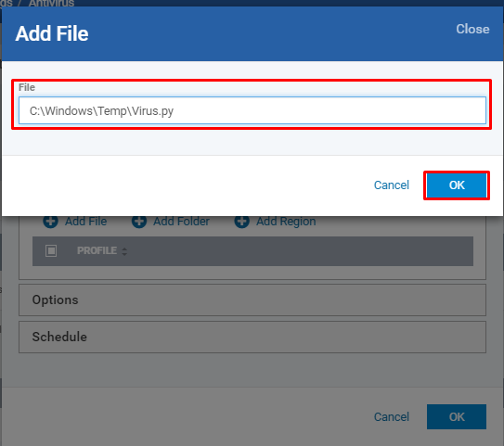Click the PROFILE column sort arrows

click(x=124, y=251)
